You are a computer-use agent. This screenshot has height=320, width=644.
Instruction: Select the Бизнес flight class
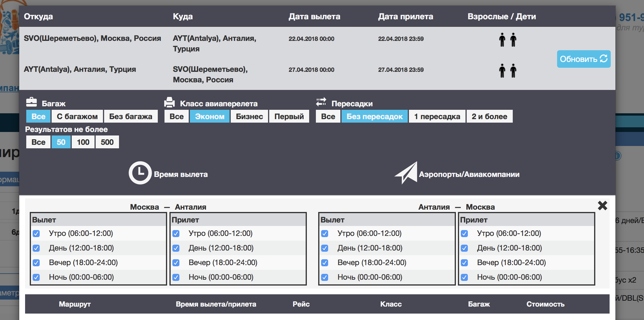point(249,116)
